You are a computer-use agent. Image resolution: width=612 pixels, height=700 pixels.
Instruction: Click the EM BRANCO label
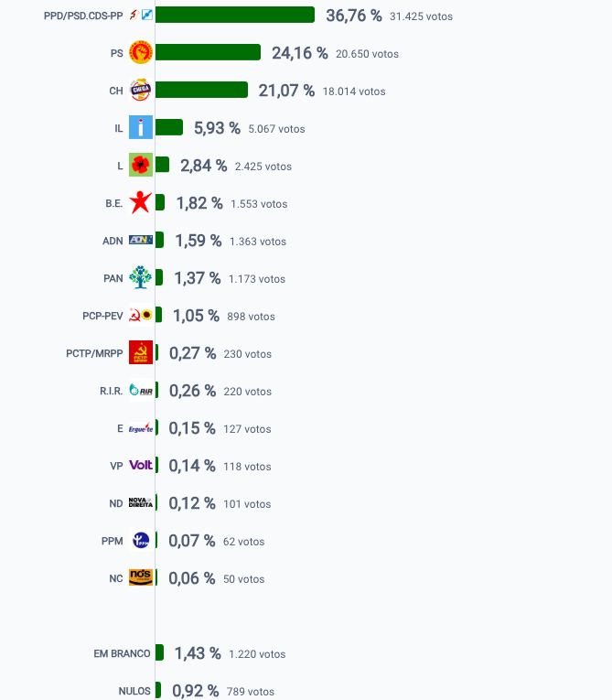pos(122,653)
